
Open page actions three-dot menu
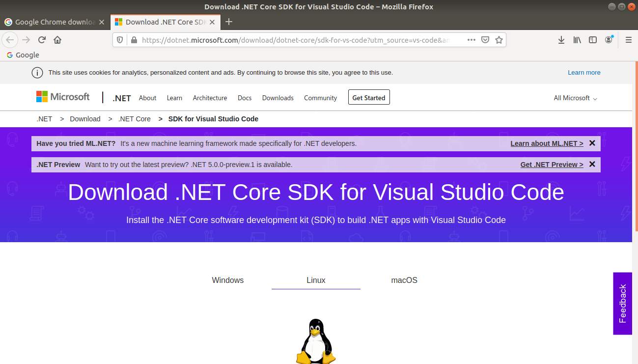[x=471, y=40]
